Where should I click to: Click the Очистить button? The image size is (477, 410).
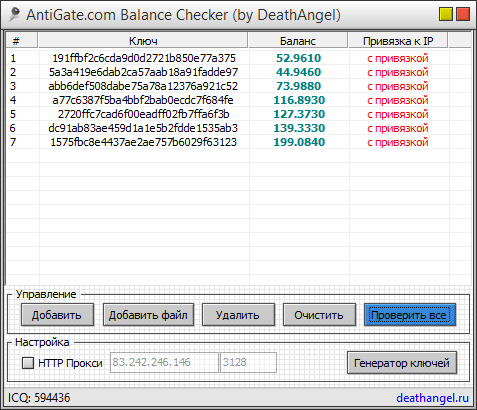(x=319, y=315)
